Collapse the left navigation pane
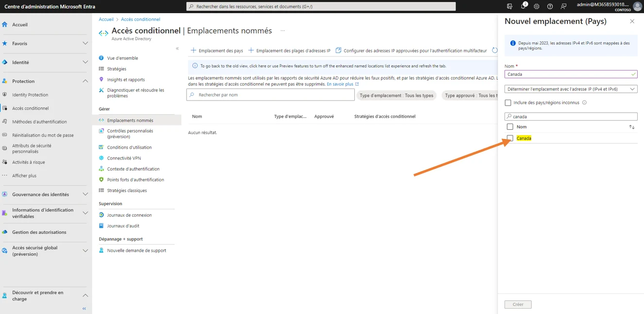This screenshot has height=314, width=644. [x=84, y=309]
